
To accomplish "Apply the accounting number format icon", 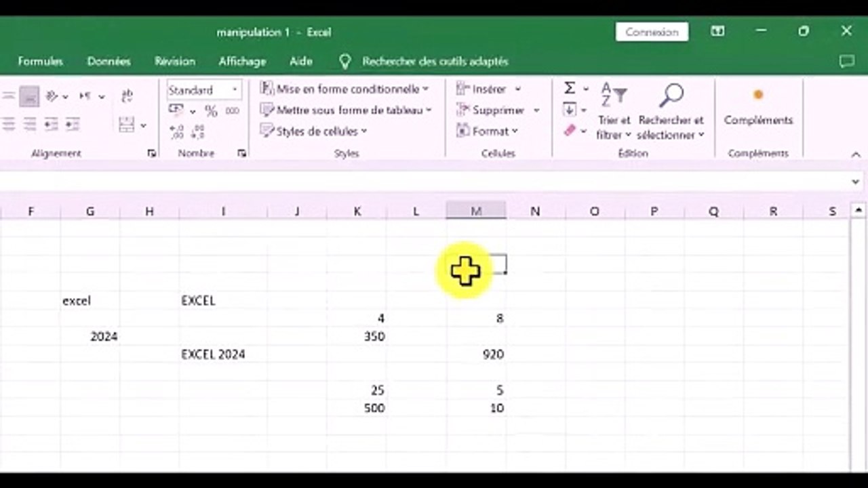I will (176, 110).
